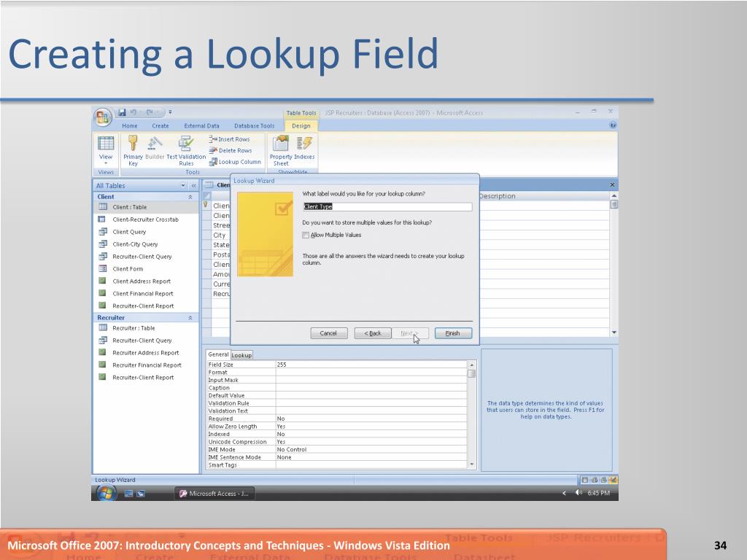Click the Back button in wizard
Screen dimensions: 747x560
click(x=373, y=333)
